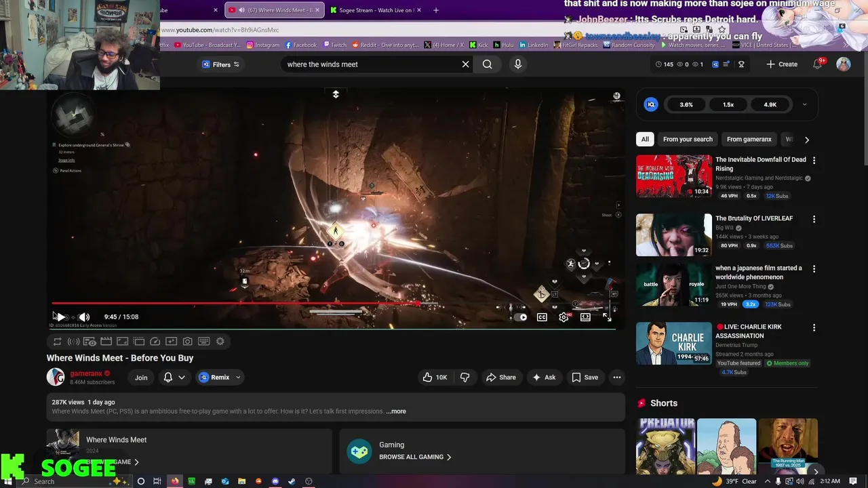
Task: Open options for The Brutality Of LIVERLEAF
Action: pyautogui.click(x=814, y=220)
